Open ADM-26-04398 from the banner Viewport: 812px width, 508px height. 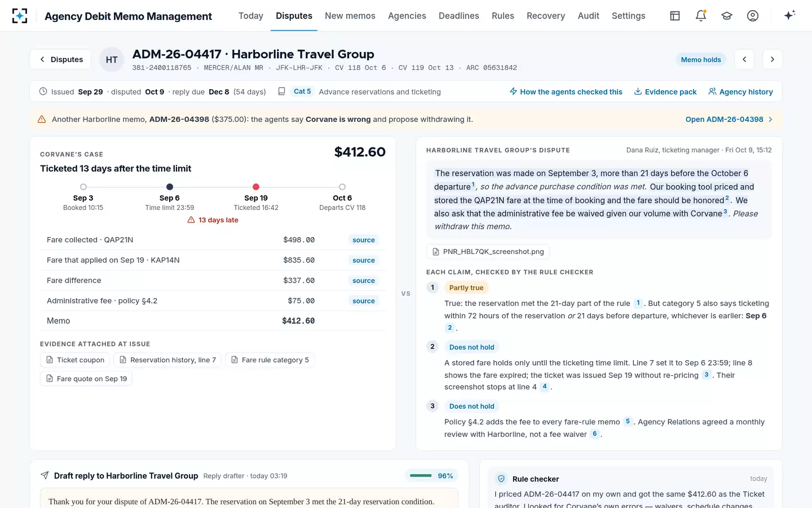[x=729, y=119]
